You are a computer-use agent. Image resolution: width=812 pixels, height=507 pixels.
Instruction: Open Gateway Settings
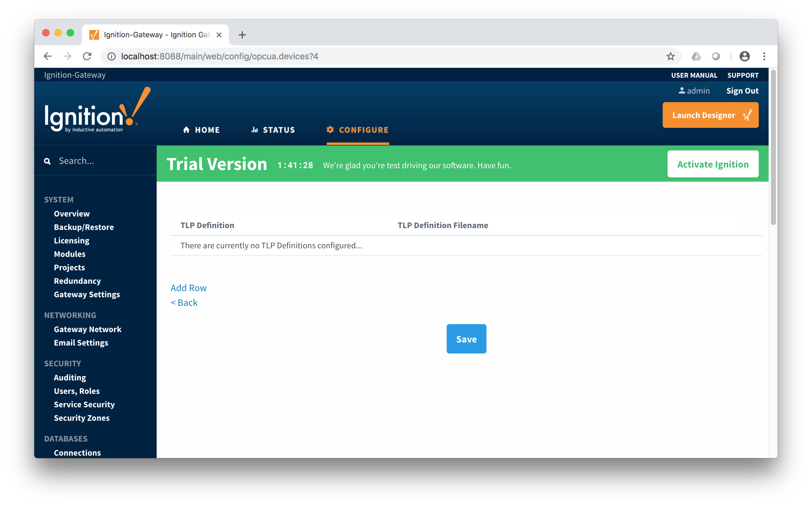click(87, 294)
